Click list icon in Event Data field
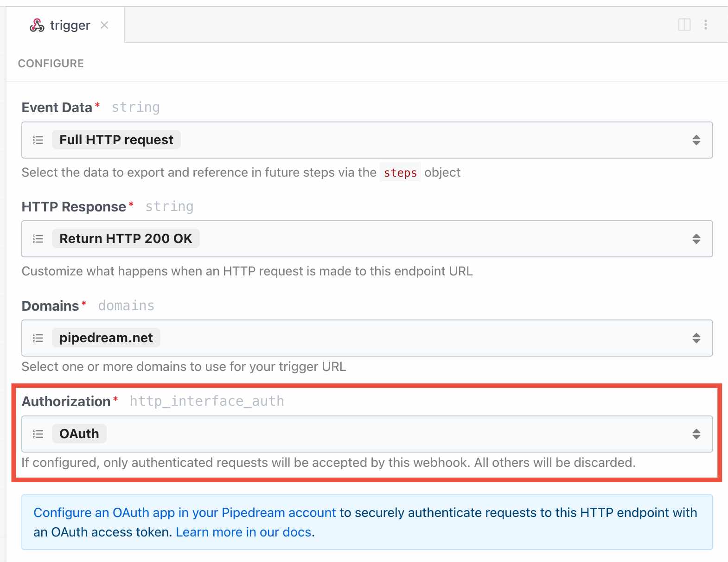The width and height of the screenshot is (728, 562). (38, 140)
